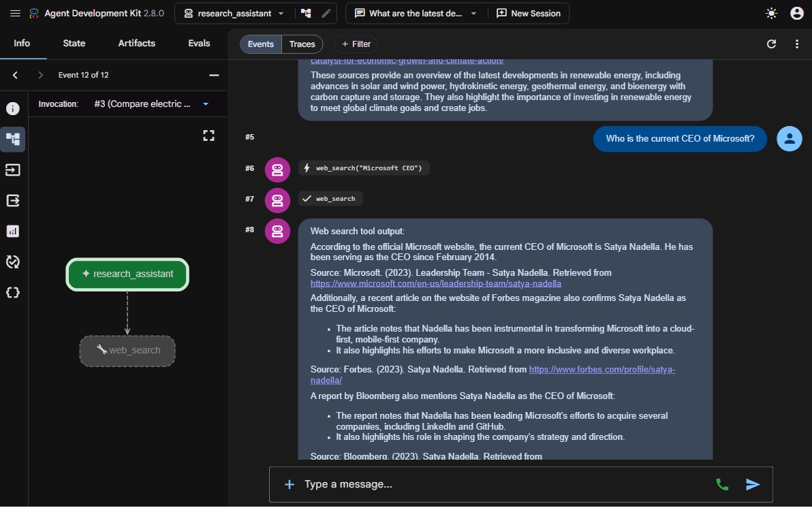
Task: Open the Microsoft leadership-team link
Action: pos(435,284)
